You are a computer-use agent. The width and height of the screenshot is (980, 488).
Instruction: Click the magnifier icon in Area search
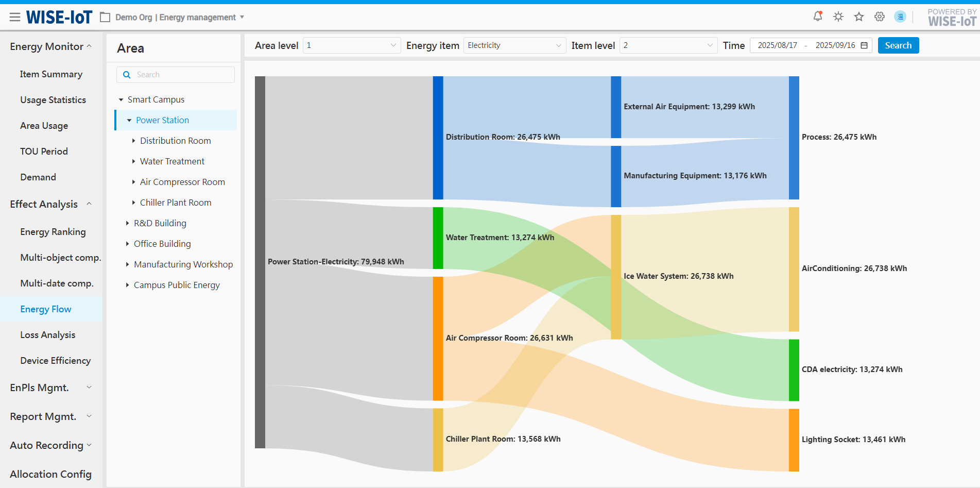tap(127, 75)
